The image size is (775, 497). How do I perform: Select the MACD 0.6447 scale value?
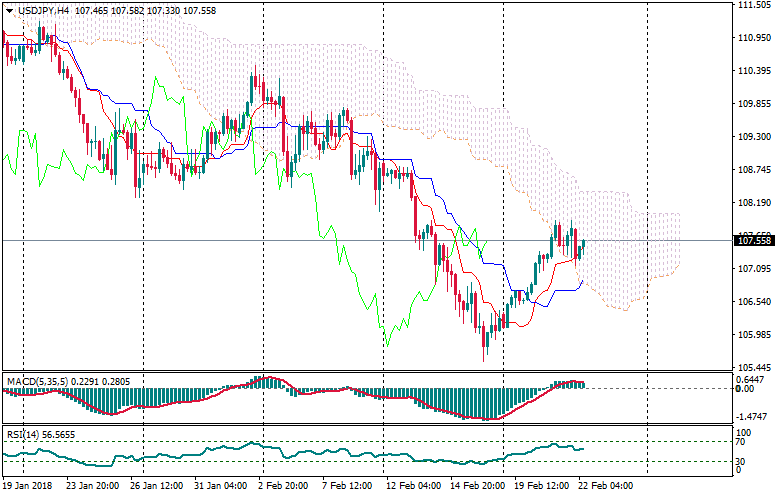(x=752, y=380)
